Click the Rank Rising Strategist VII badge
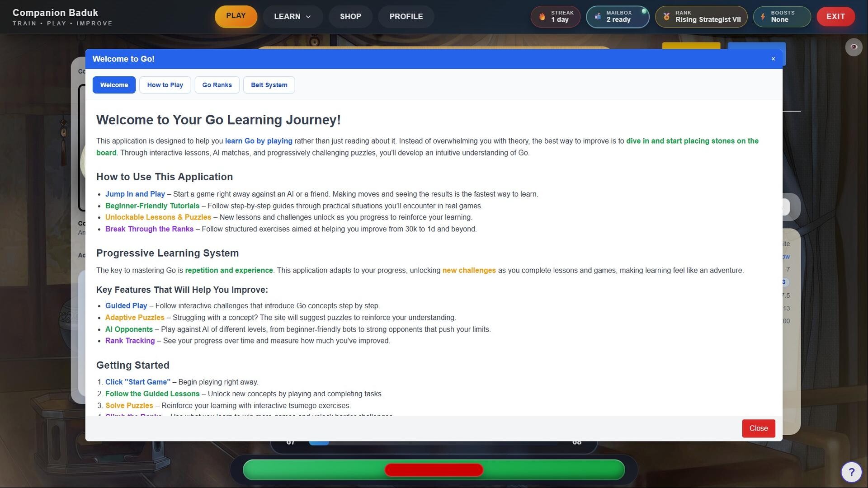The image size is (868, 488). (701, 17)
